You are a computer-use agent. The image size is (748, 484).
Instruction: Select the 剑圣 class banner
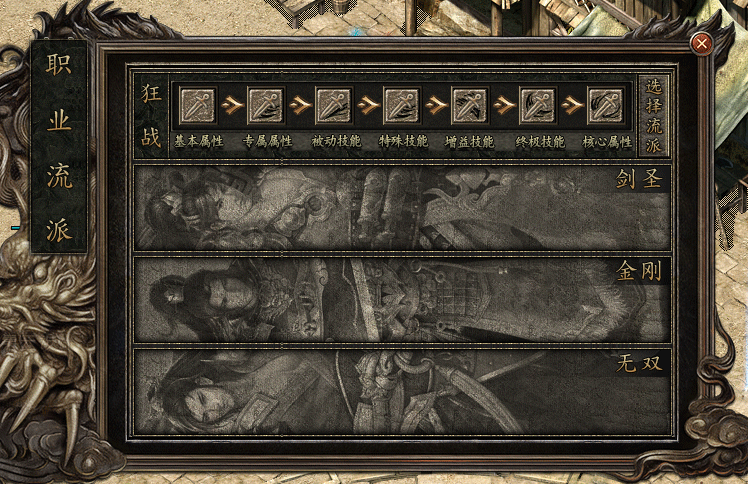402,207
